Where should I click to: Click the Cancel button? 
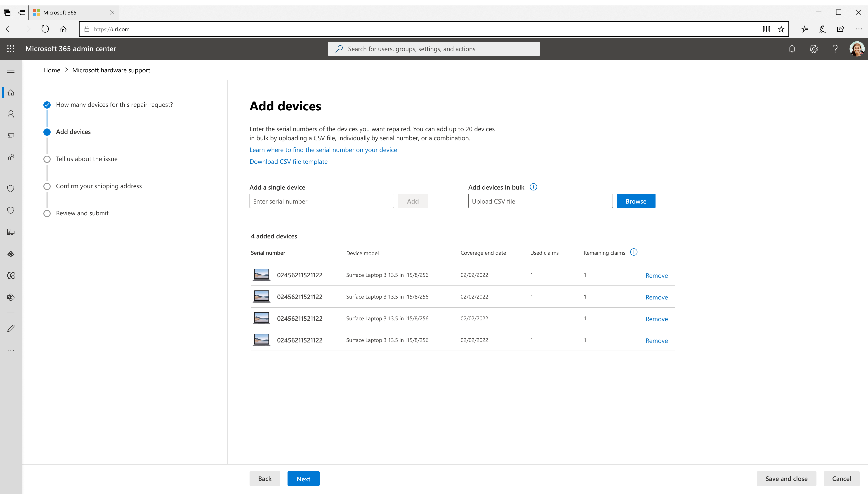[x=842, y=478]
